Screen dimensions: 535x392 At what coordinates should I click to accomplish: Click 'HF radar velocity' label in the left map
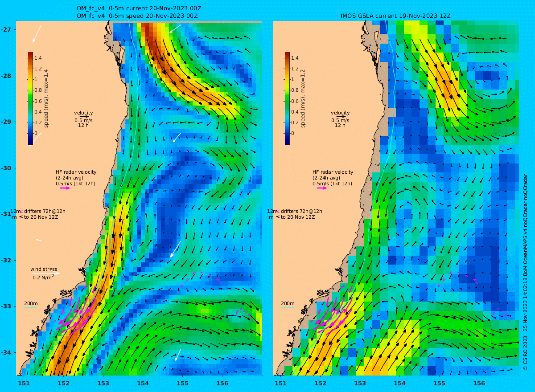click(x=76, y=172)
